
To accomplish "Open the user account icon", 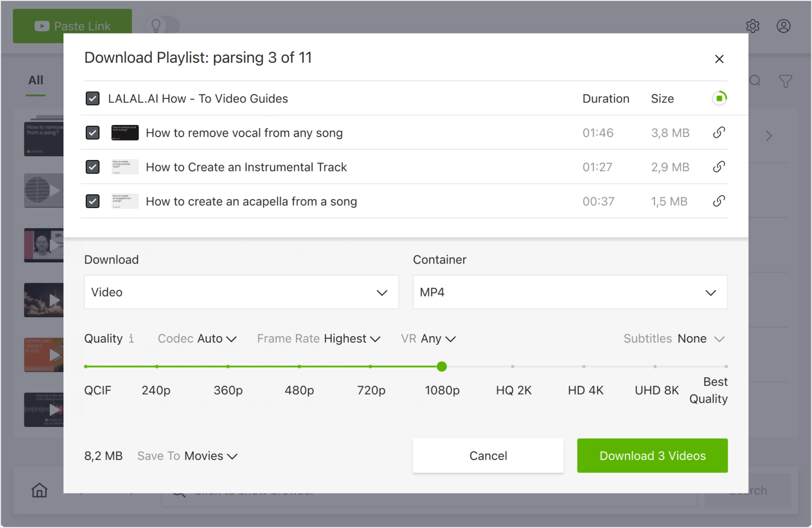I will click(783, 26).
